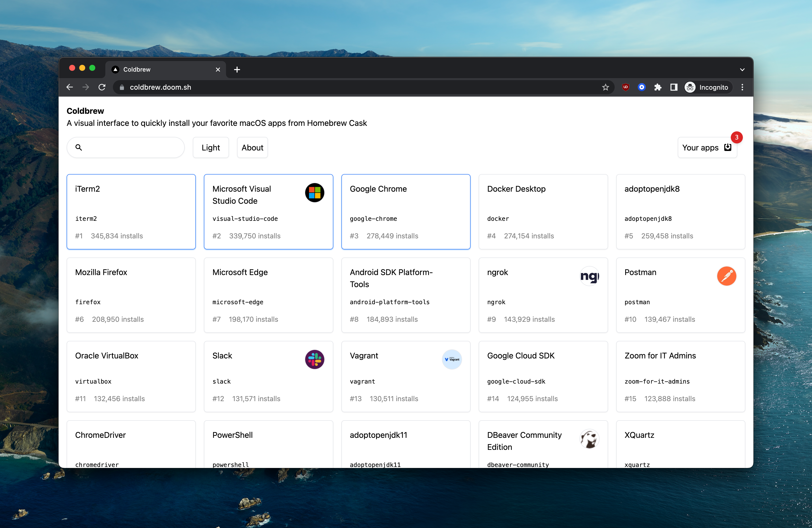Select the ChromeDriver card

131,444
